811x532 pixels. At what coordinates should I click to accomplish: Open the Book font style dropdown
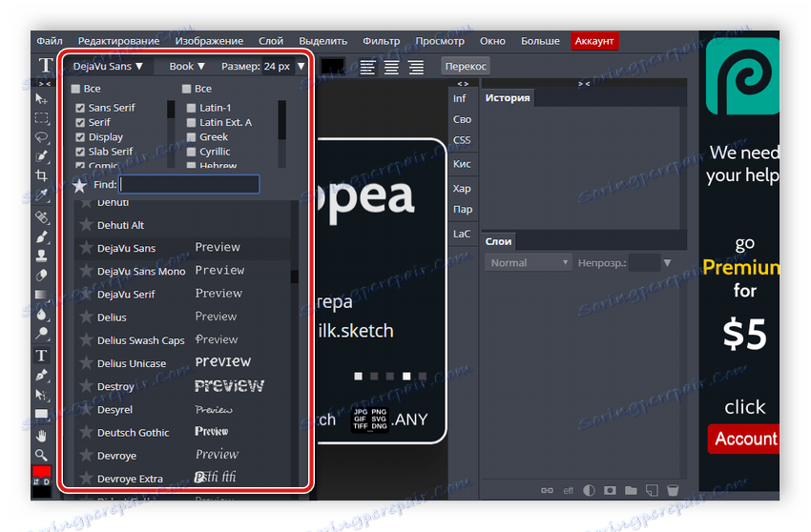187,66
